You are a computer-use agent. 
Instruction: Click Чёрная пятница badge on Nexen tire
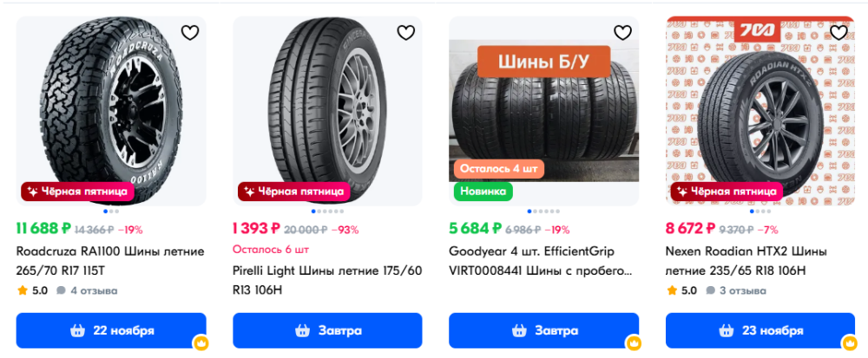[727, 191]
